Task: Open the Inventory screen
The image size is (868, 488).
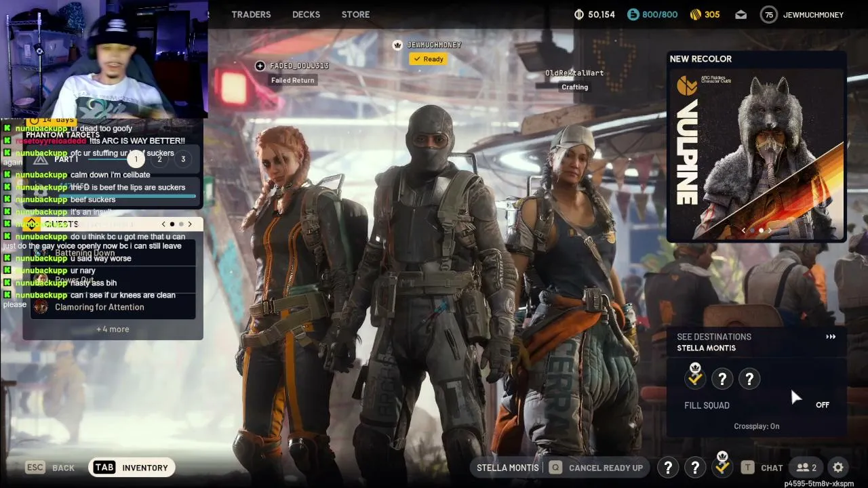Action: click(x=132, y=468)
